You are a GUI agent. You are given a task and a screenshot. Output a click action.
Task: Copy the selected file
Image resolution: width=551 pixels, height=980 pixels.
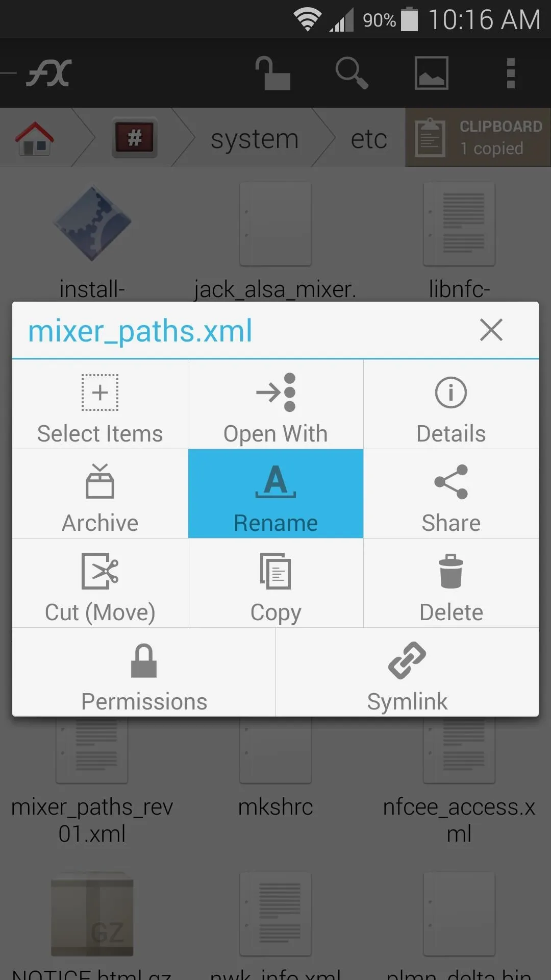[275, 583]
